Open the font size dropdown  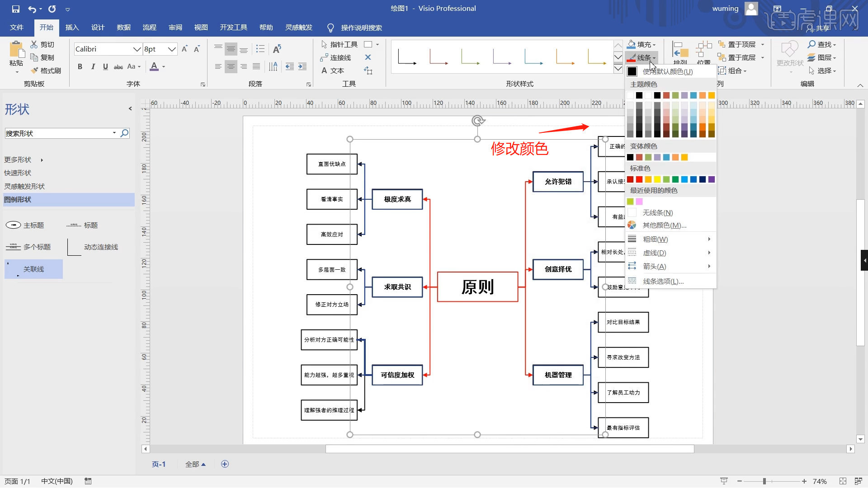pyautogui.click(x=171, y=49)
